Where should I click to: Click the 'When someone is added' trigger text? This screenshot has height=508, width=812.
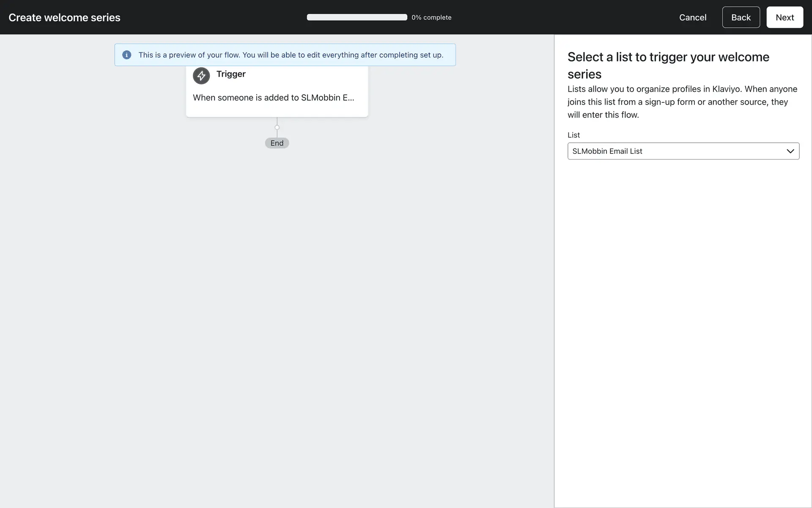(x=273, y=98)
